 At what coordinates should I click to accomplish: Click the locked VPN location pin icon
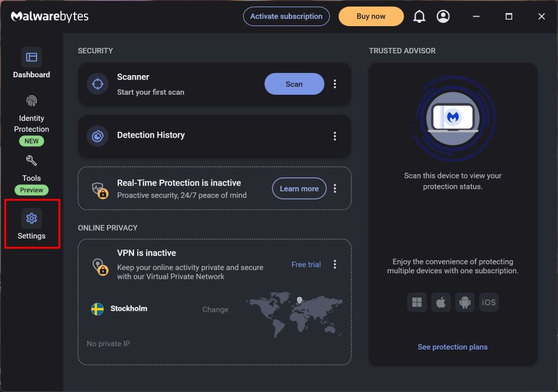[100, 267]
